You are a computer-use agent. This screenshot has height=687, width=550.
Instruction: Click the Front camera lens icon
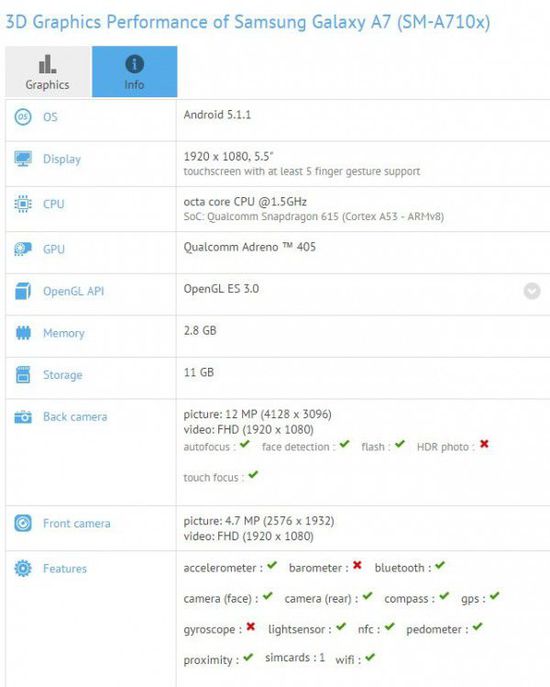[23, 523]
